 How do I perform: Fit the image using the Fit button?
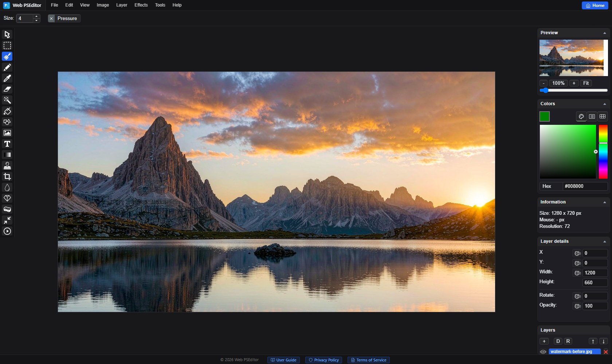click(586, 83)
